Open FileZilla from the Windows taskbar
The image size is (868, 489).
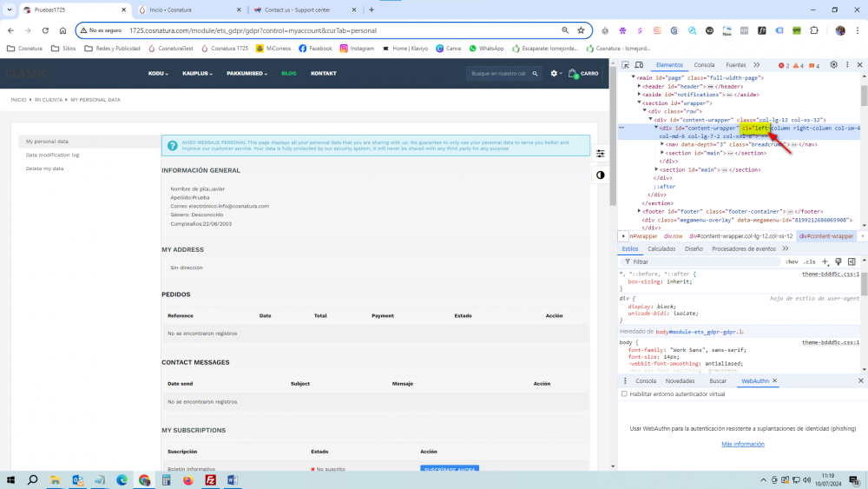[x=210, y=479]
